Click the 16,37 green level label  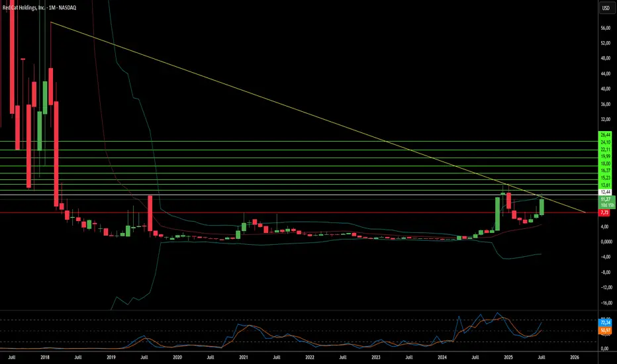(604, 170)
